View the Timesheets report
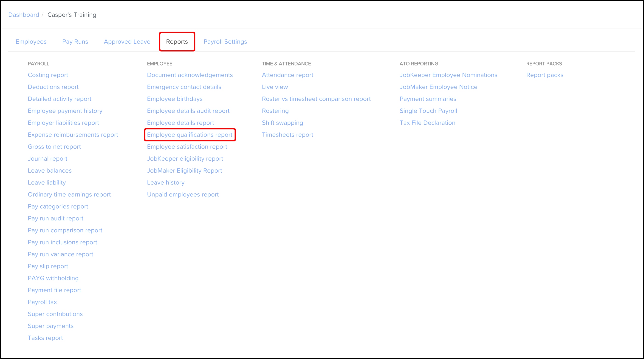644x359 pixels. pos(287,135)
